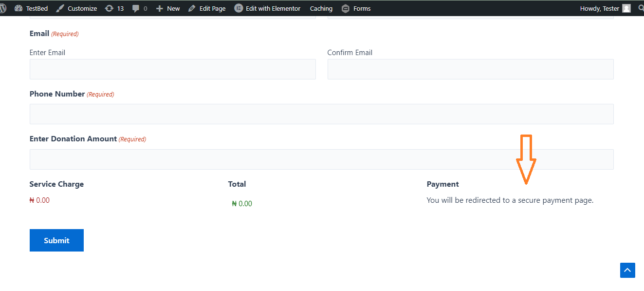The height and width of the screenshot is (291, 644).
Task: Click the Confirm Email label
Action: coord(350,53)
